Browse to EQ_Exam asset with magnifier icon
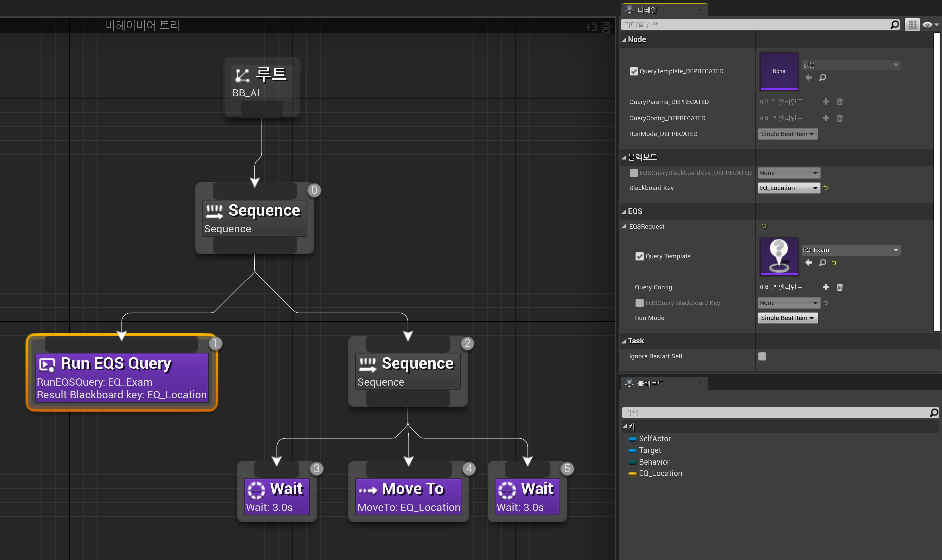 tap(822, 262)
